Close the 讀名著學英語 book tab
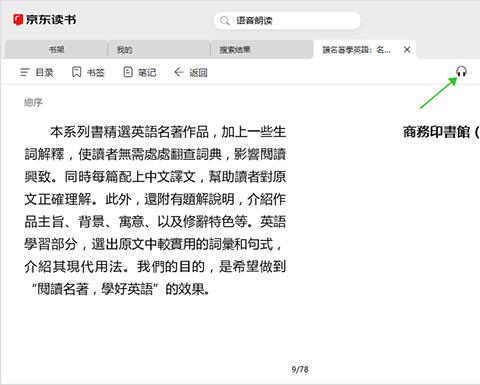This screenshot has width=480, height=385. 407,50
